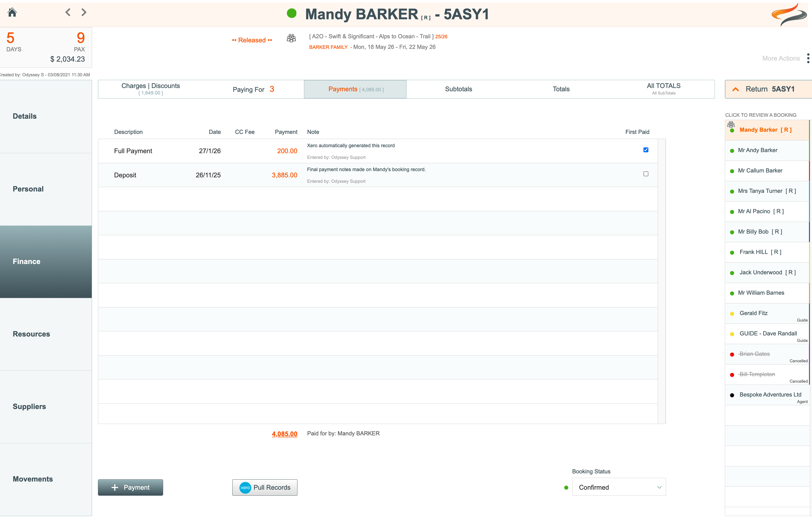Image resolution: width=812 pixels, height=522 pixels.
Task: Open the More Actions three-dot menu
Action: tap(808, 58)
